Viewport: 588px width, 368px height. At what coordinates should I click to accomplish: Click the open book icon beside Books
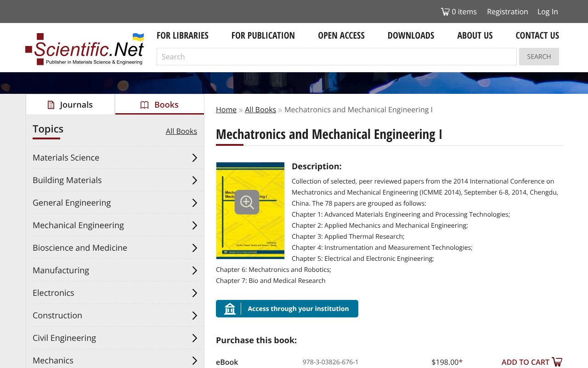[145, 104]
